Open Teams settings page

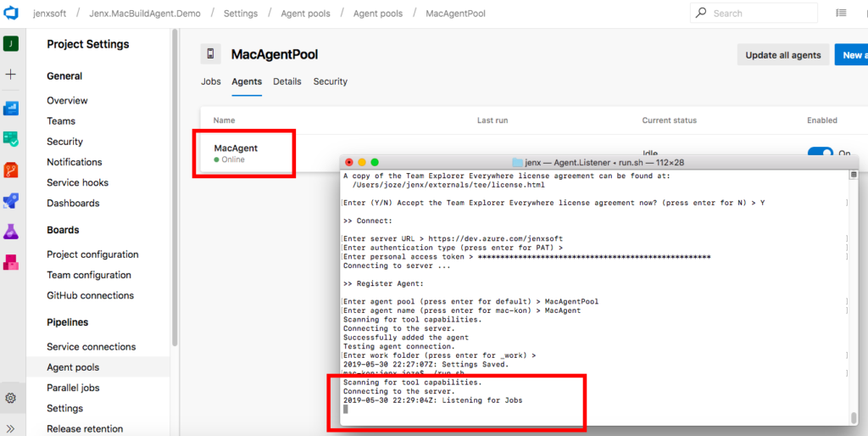(x=61, y=120)
